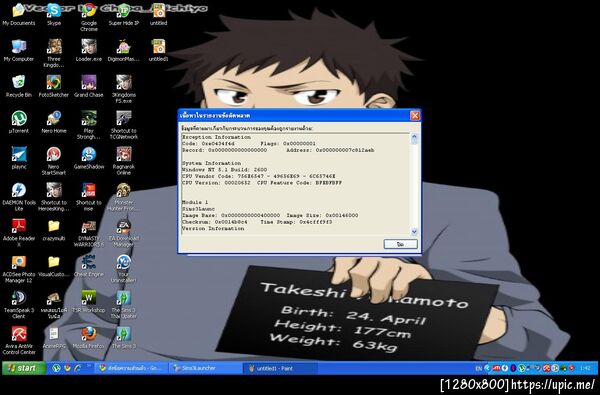
Task: Select the FotoSketcher icon
Action: 54,87
